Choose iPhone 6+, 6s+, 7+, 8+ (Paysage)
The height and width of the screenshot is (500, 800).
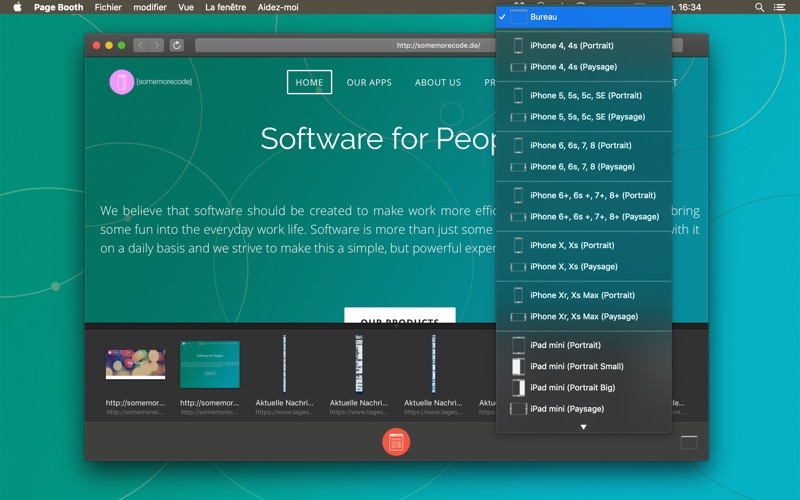point(584,217)
